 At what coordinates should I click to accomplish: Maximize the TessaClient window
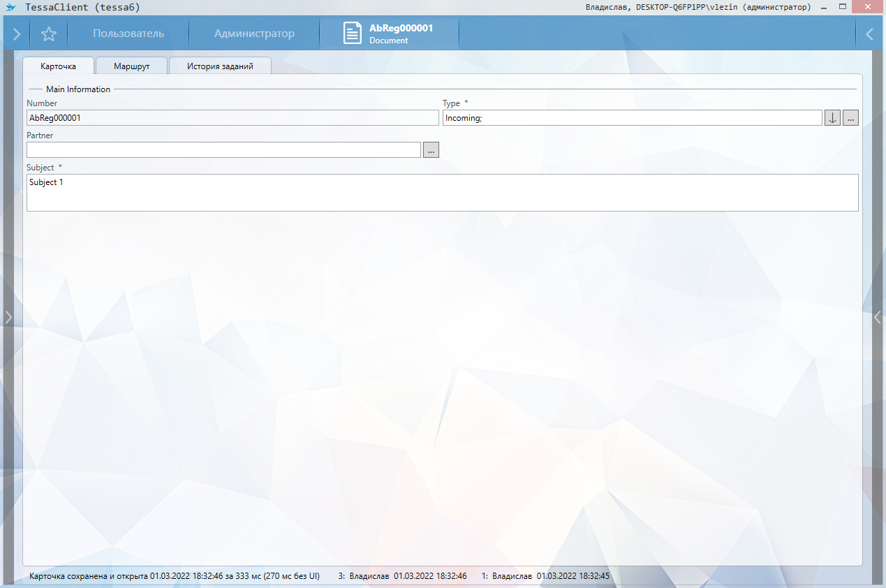pyautogui.click(x=843, y=7)
